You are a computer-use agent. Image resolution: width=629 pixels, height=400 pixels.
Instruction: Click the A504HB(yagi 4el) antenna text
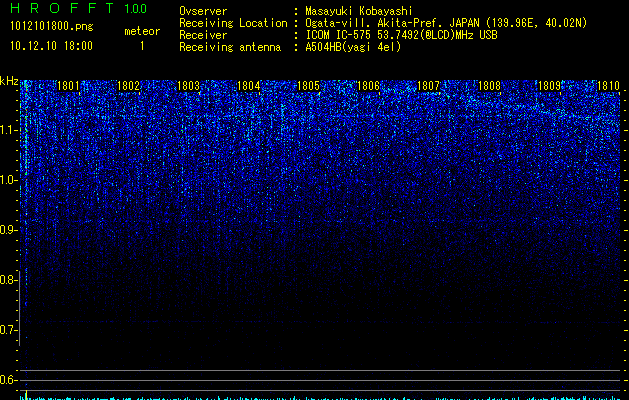353,47
